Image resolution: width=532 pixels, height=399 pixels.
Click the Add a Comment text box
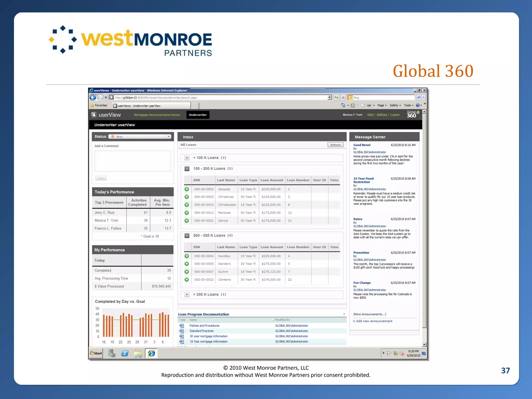(x=133, y=161)
